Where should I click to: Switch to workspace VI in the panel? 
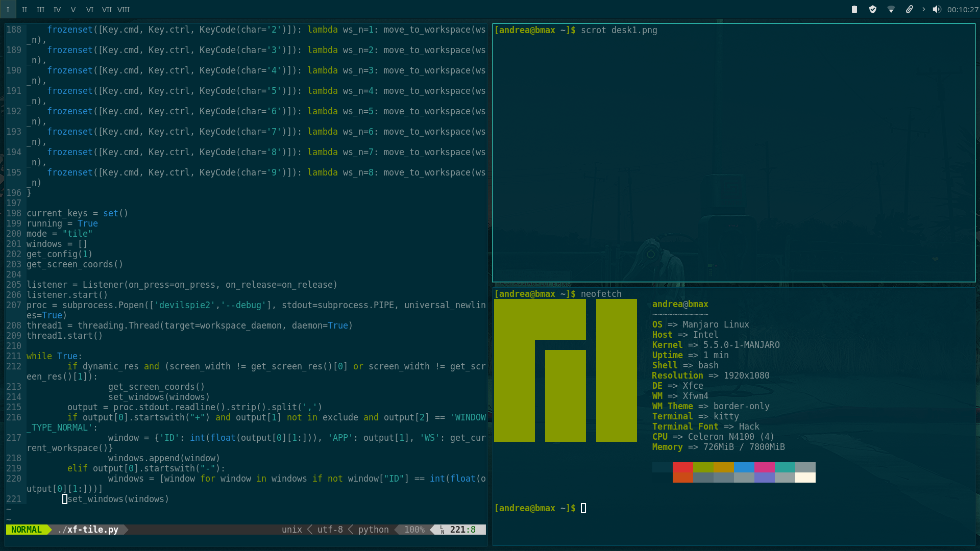(90, 9)
